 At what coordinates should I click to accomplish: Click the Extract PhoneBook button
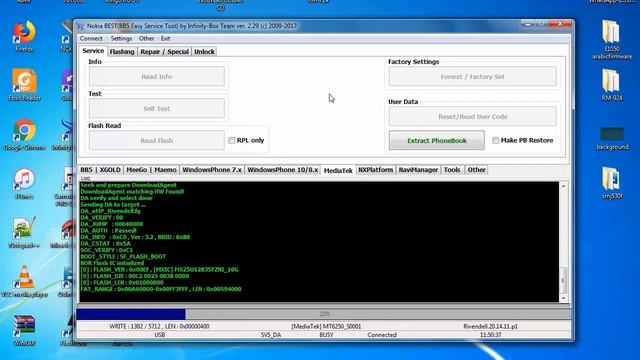[437, 140]
